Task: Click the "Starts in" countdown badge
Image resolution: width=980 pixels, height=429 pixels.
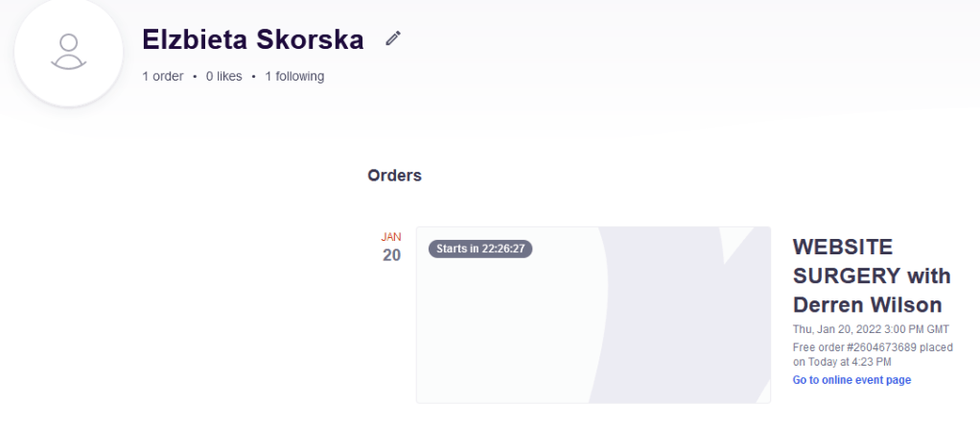Action: pos(479,249)
